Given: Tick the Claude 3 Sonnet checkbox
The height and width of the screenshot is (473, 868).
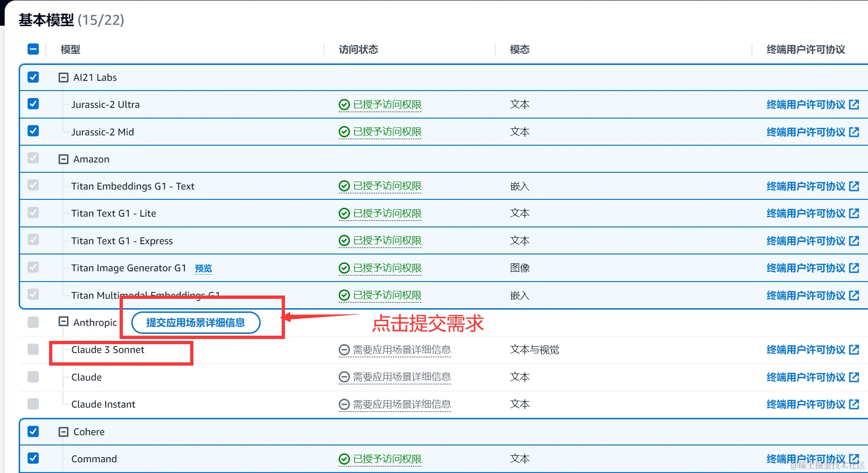Looking at the screenshot, I should [x=33, y=349].
